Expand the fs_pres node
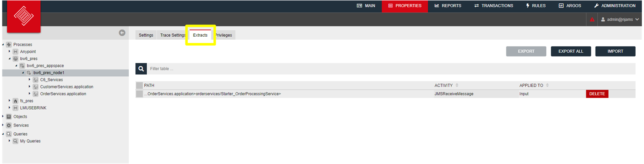This screenshot has width=644, height=164. [x=9, y=101]
